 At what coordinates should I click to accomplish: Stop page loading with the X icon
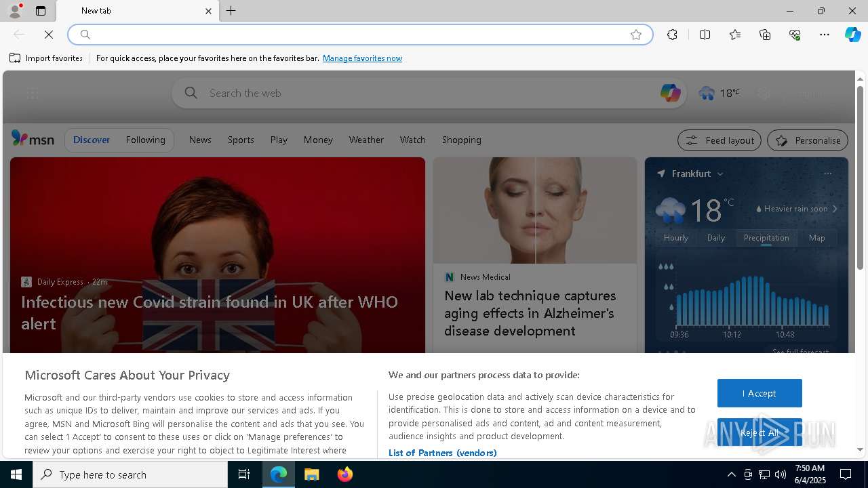tap(49, 35)
